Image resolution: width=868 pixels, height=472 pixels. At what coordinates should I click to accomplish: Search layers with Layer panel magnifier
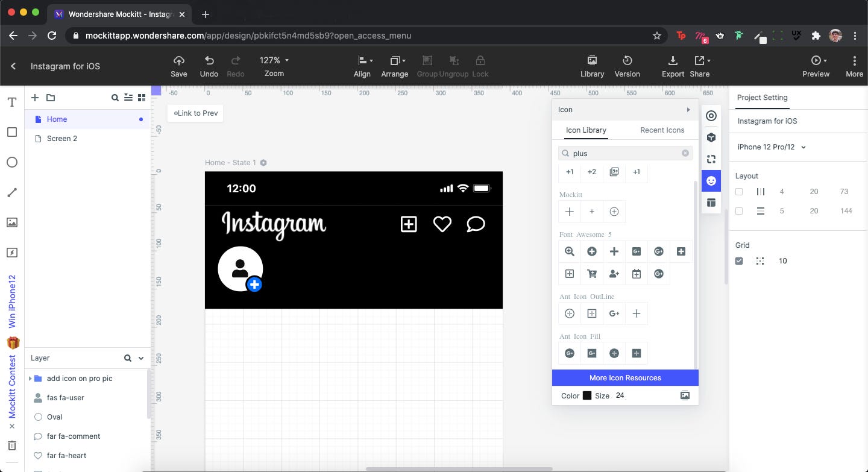pyautogui.click(x=128, y=358)
